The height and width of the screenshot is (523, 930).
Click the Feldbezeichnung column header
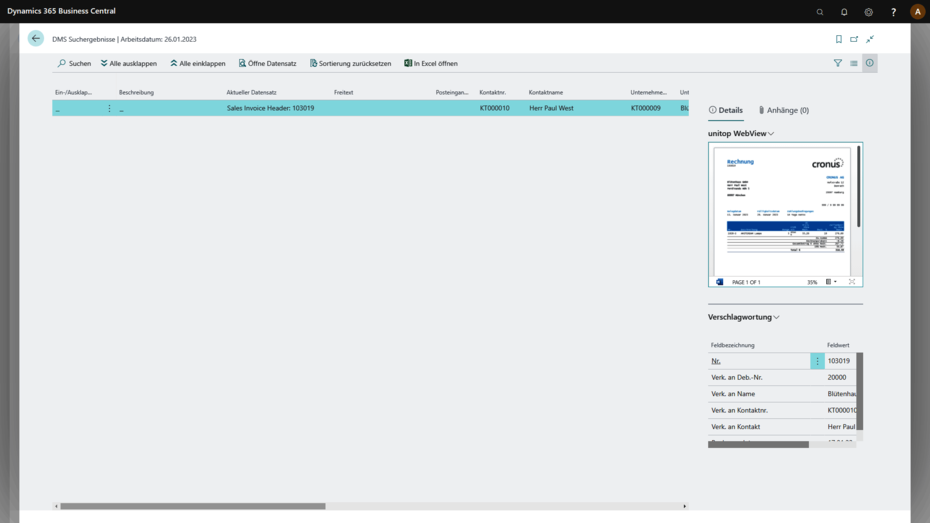coord(732,345)
